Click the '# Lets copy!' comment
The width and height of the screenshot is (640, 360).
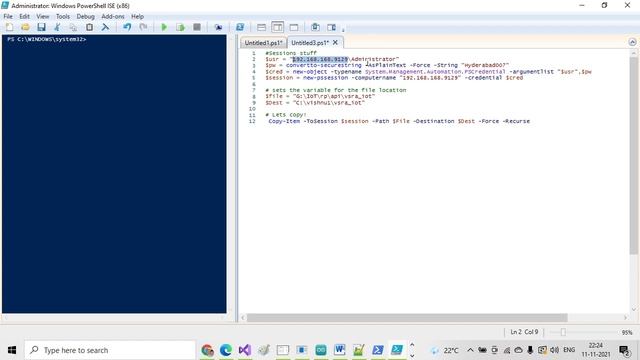click(286, 115)
